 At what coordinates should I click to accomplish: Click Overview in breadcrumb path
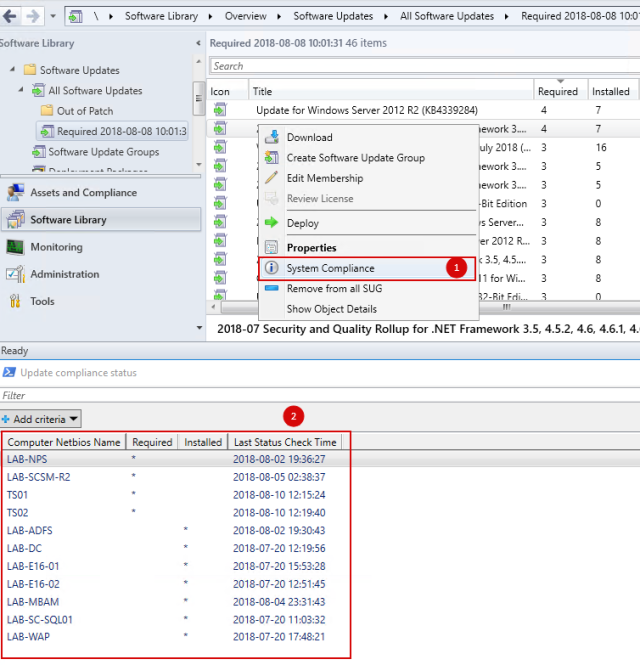pyautogui.click(x=246, y=16)
